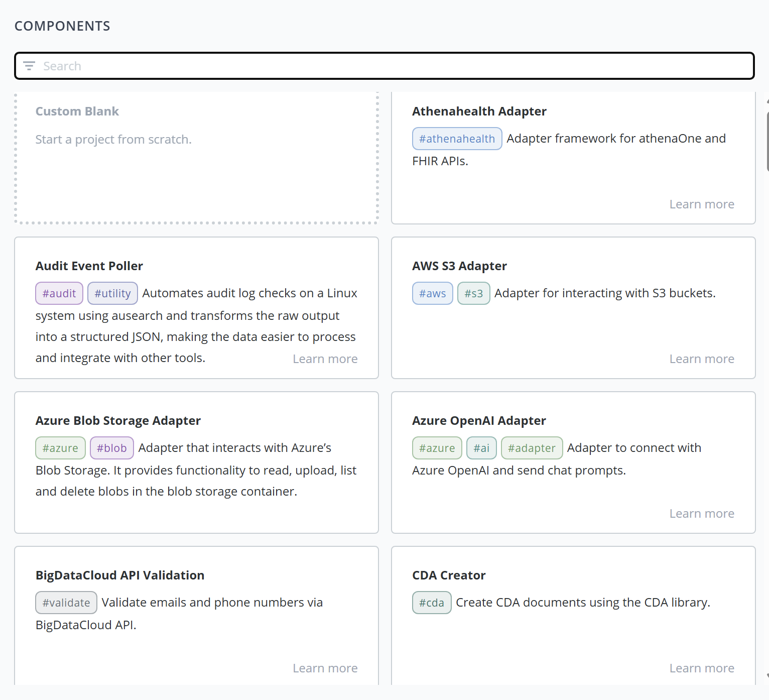Viewport: 769px width, 700px height.
Task: Open Learn more for CDA Creator
Action: (702, 668)
